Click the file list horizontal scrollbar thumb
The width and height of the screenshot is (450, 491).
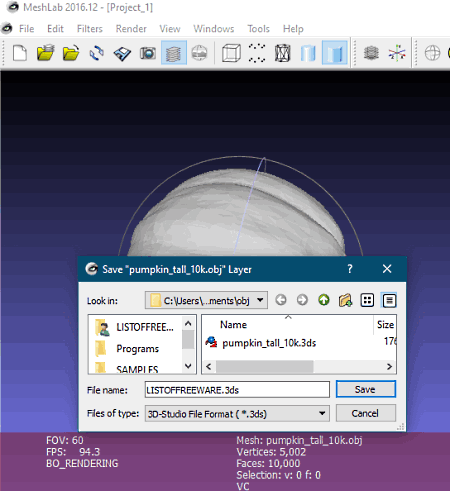(x=265, y=367)
